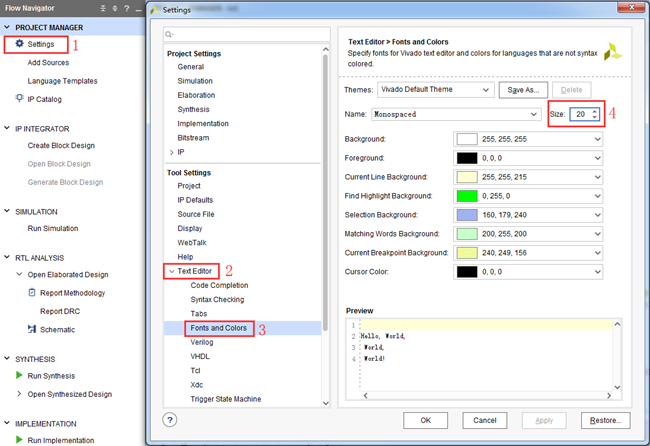
Task: Close the Settings dialog
Action: coord(631,7)
